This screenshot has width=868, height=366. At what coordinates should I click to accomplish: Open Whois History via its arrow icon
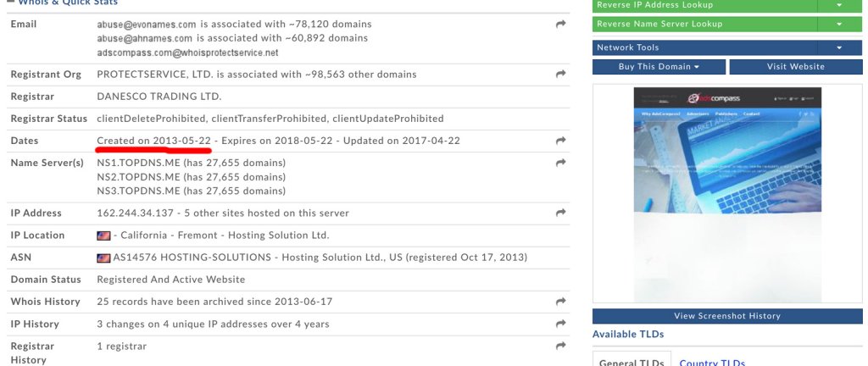coord(560,302)
